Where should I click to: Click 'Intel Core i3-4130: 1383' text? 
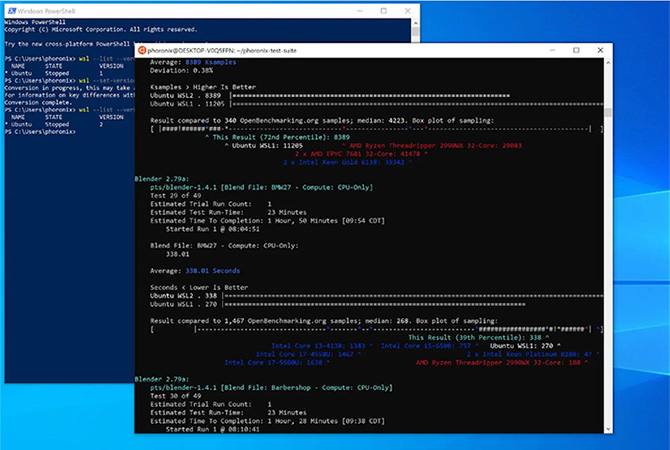[x=318, y=346]
